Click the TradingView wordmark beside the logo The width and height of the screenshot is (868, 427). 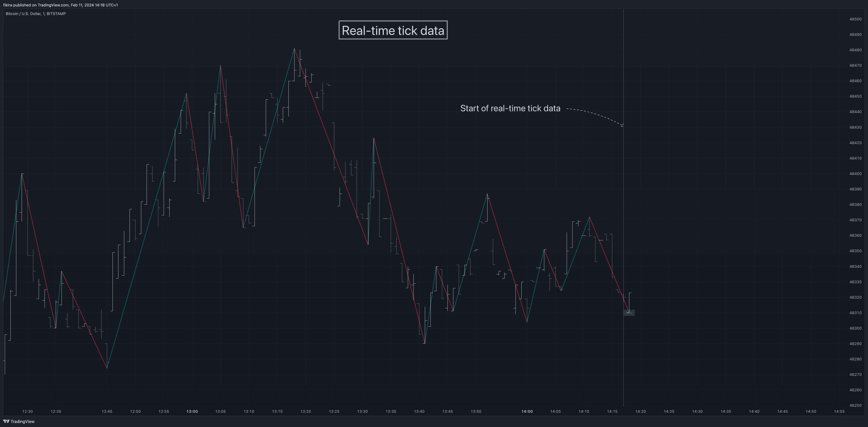pyautogui.click(x=23, y=421)
